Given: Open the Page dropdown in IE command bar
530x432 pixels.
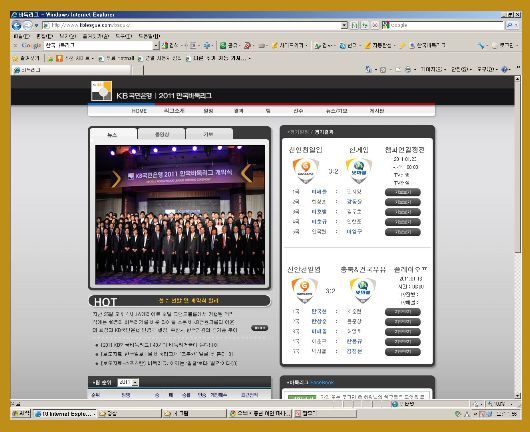Looking at the screenshot, I should pyautogui.click(x=432, y=69).
